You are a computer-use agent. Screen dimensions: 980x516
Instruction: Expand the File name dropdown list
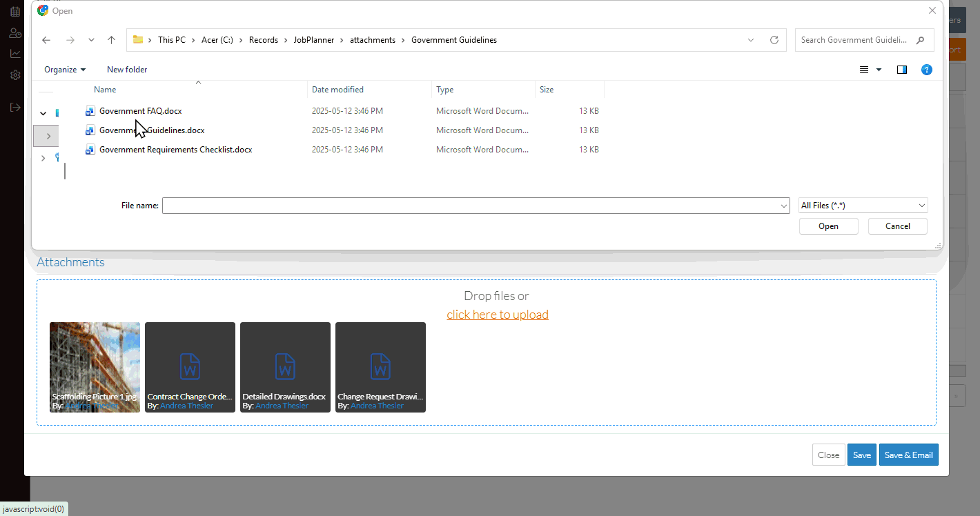click(x=784, y=206)
